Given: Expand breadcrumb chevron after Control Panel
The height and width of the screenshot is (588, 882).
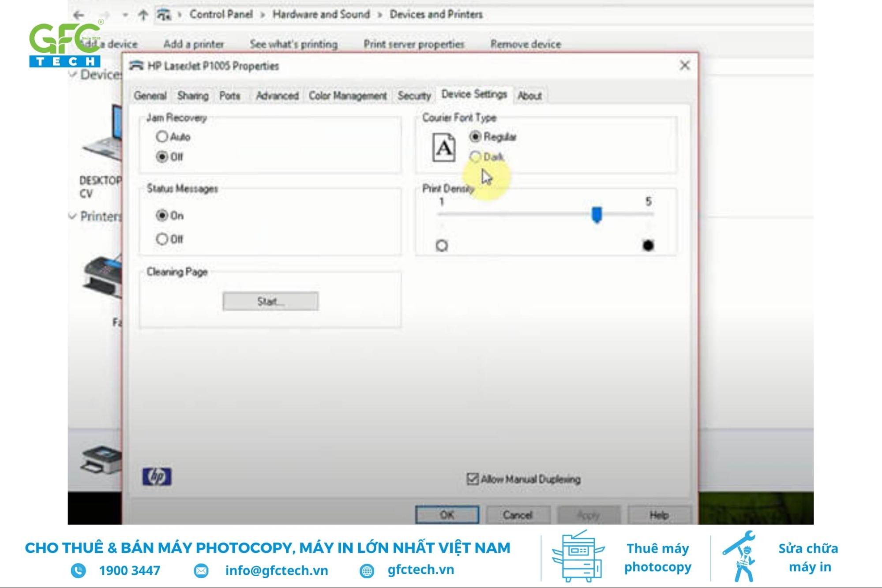Looking at the screenshot, I should [263, 15].
